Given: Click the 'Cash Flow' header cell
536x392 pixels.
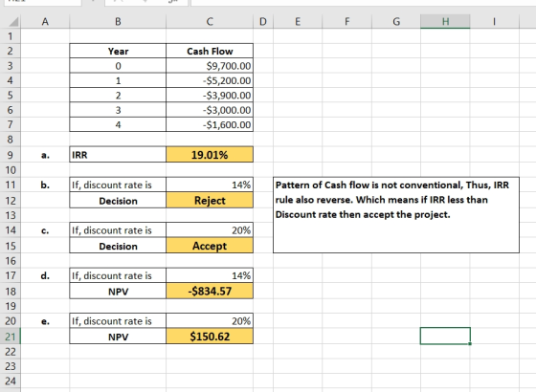Looking at the screenshot, I should click(210, 51).
